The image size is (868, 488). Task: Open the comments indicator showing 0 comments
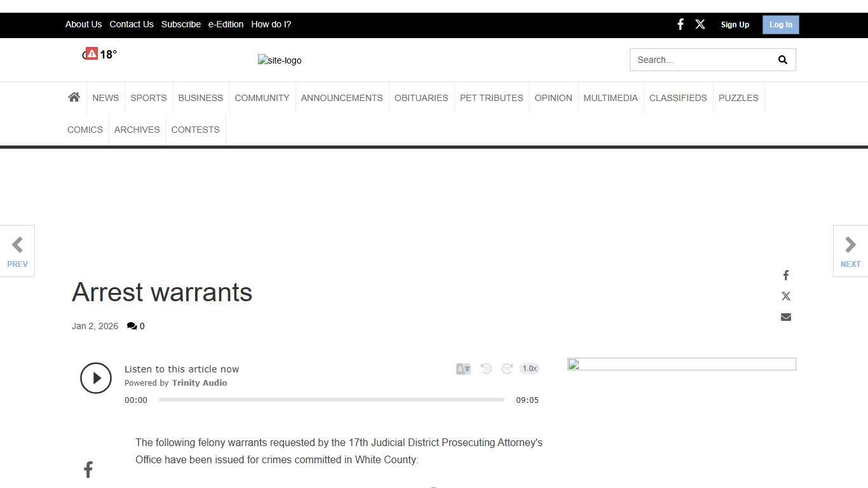click(135, 326)
